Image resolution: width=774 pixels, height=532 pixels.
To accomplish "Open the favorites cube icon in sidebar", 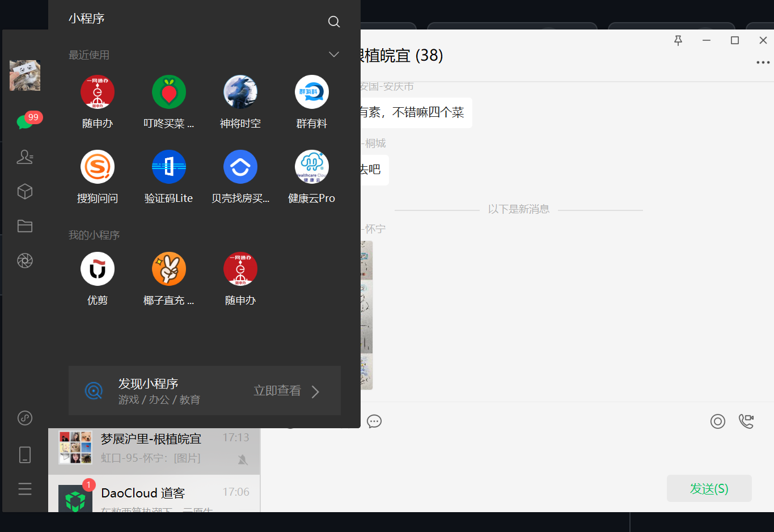I will 25,192.
